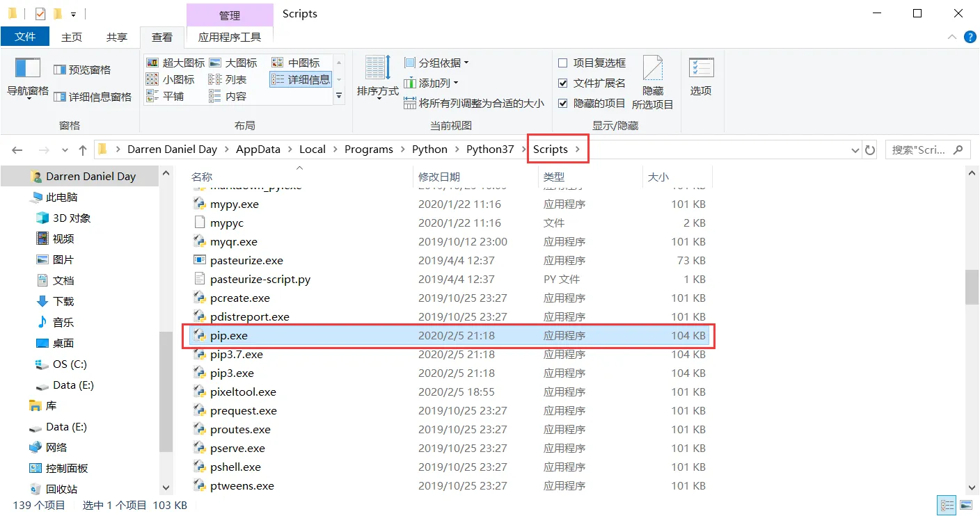Focus the 搜索 Scripts search box

point(928,150)
